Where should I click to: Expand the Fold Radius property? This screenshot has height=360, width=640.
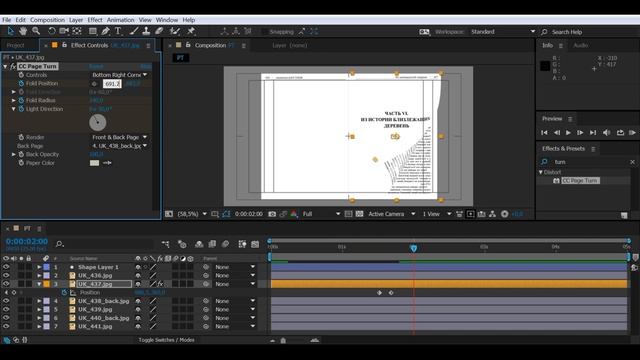point(14,100)
